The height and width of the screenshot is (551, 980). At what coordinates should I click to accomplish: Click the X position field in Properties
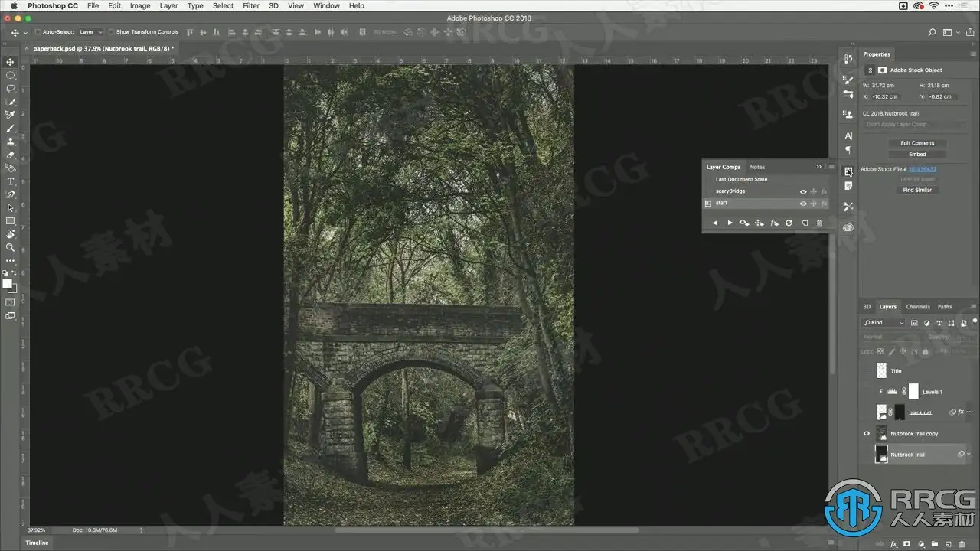[x=886, y=97]
